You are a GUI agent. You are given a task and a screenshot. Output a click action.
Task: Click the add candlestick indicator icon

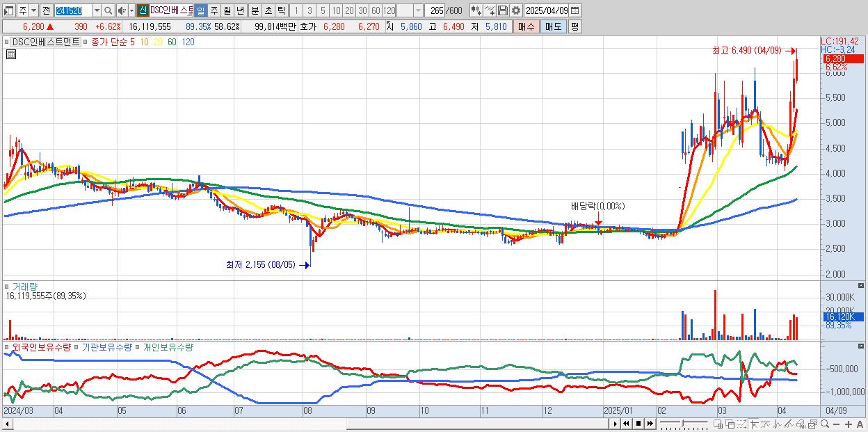[476, 10]
